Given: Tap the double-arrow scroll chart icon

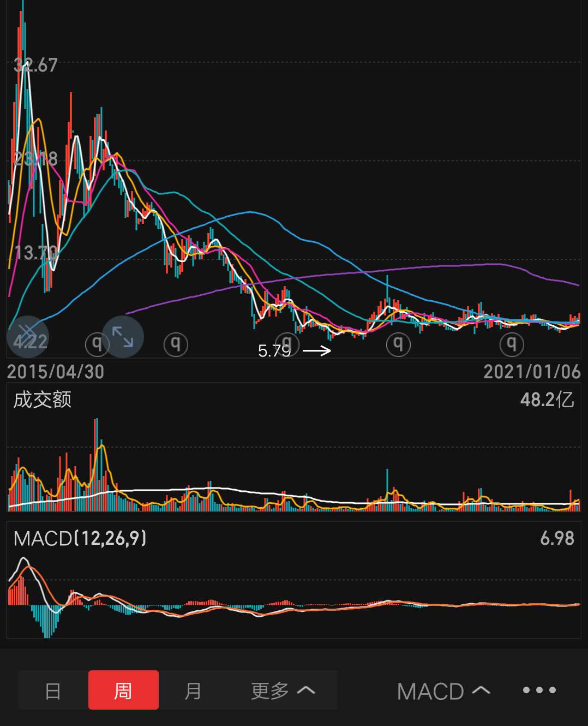Looking at the screenshot, I should (27, 336).
